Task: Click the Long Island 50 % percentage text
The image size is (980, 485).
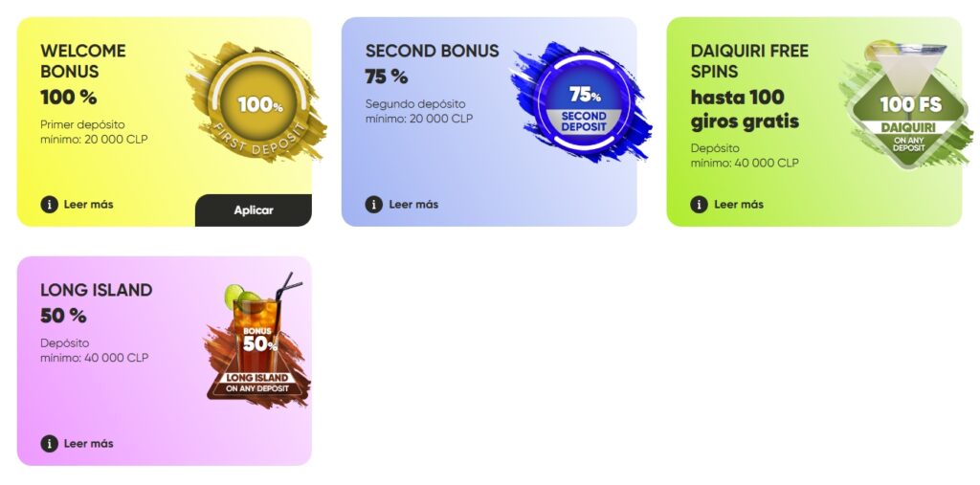Action: [x=63, y=316]
